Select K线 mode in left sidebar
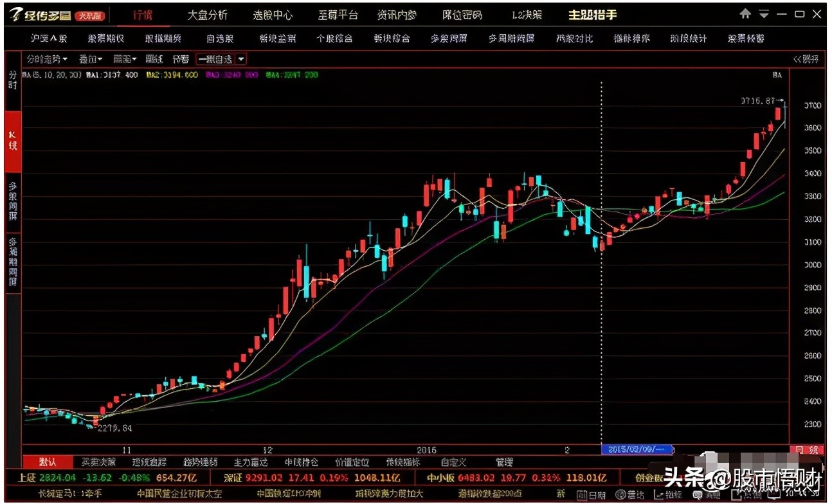 coord(12,141)
